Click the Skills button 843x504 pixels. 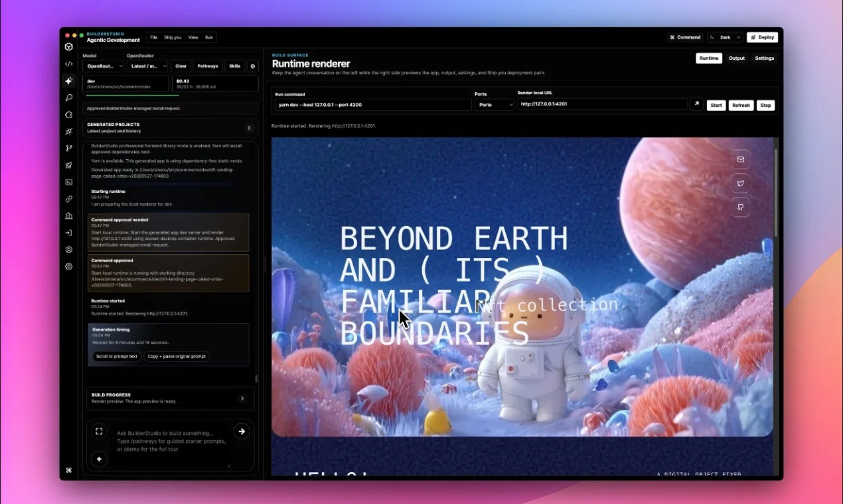[x=235, y=66]
